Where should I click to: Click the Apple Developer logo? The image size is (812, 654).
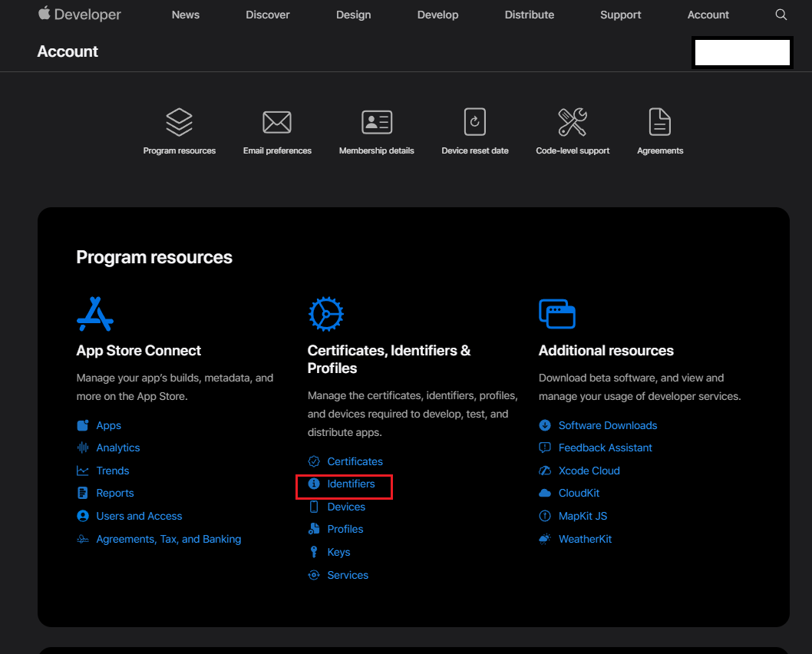point(79,14)
